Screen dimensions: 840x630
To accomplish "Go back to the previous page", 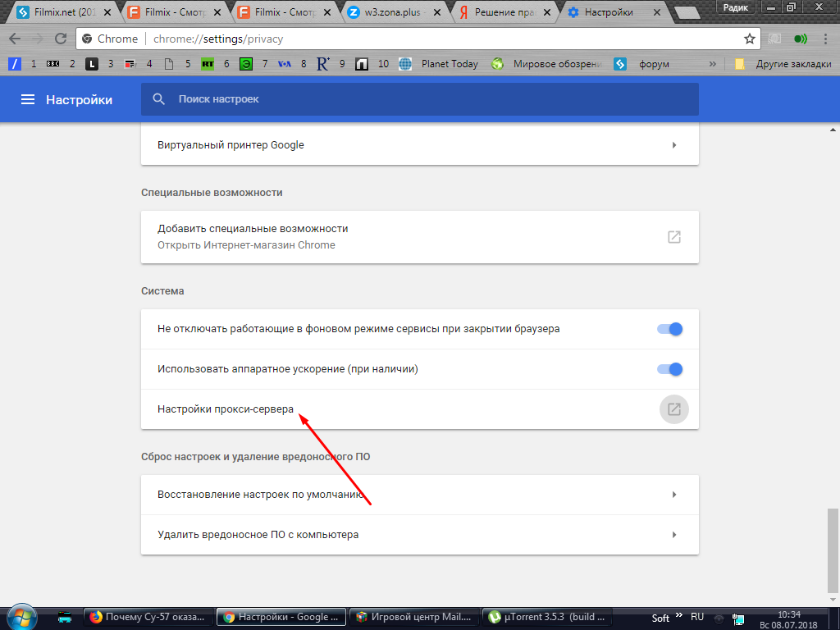I will 15,39.
